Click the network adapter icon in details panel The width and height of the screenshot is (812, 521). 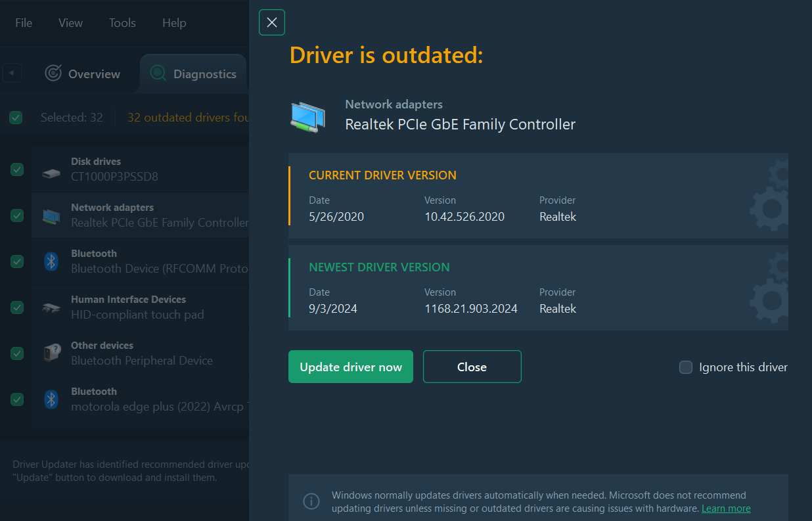tap(308, 117)
